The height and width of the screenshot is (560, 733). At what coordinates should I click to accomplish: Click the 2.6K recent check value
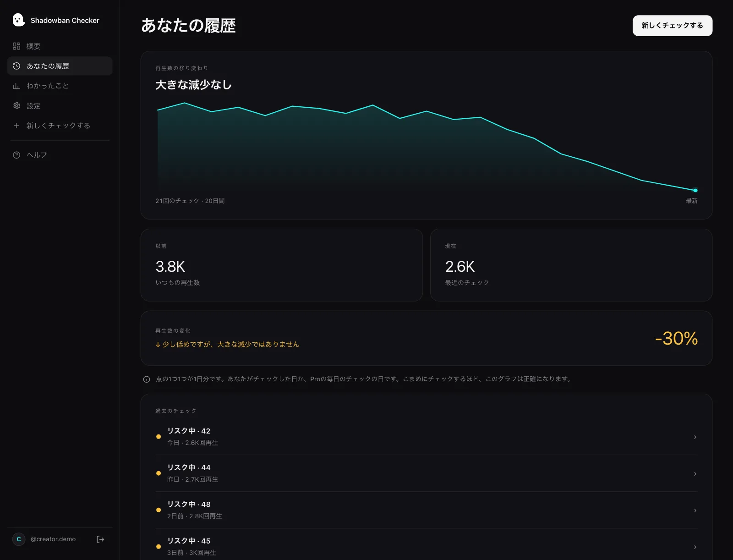coord(460,267)
